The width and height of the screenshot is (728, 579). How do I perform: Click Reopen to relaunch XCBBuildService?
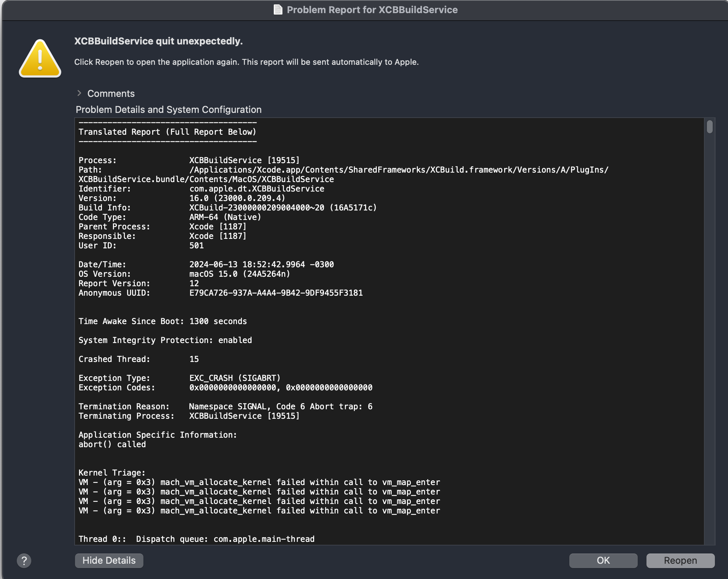(x=680, y=560)
